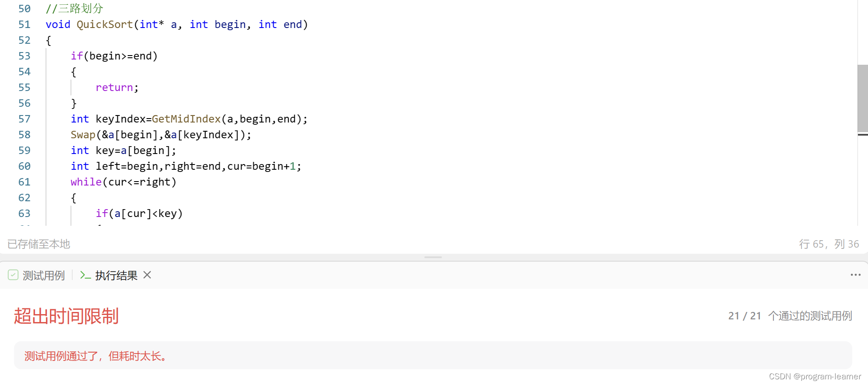The width and height of the screenshot is (868, 385).
Task: Click the 行 65, 列 36 cursor position indicator
Action: (829, 244)
